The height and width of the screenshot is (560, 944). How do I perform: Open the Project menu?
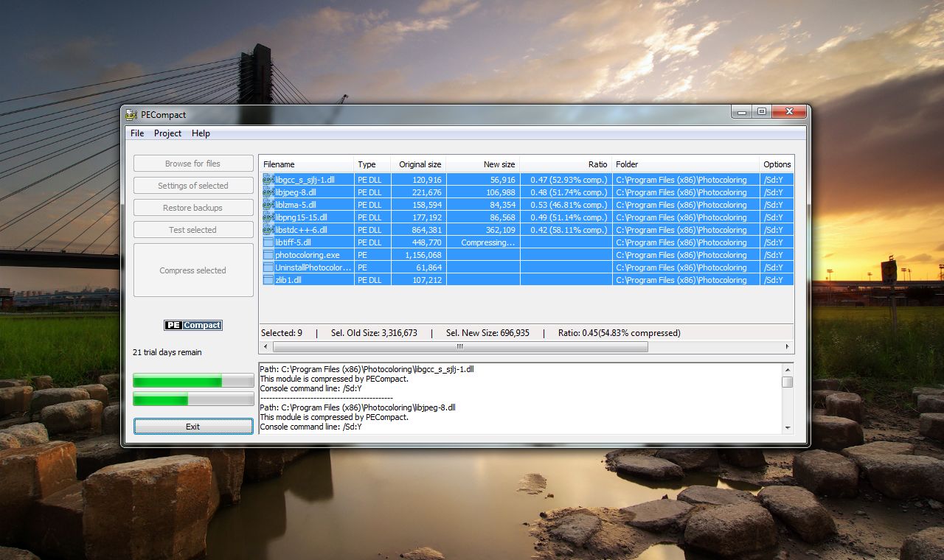coord(167,133)
